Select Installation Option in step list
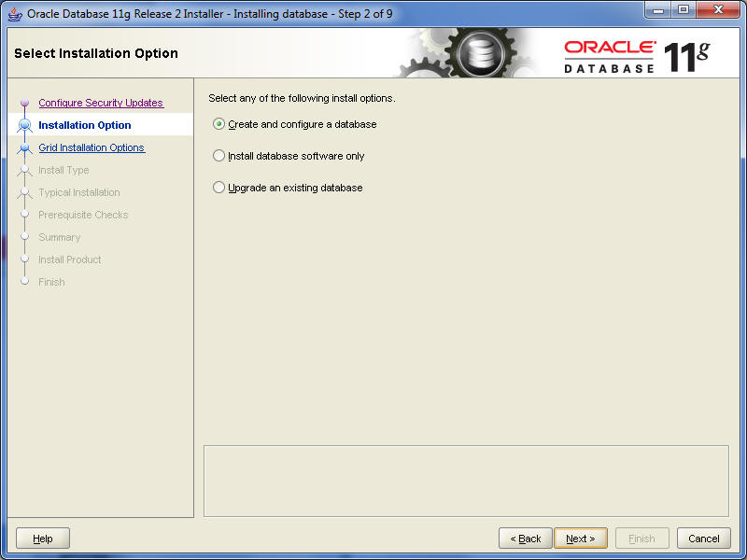 coord(85,125)
